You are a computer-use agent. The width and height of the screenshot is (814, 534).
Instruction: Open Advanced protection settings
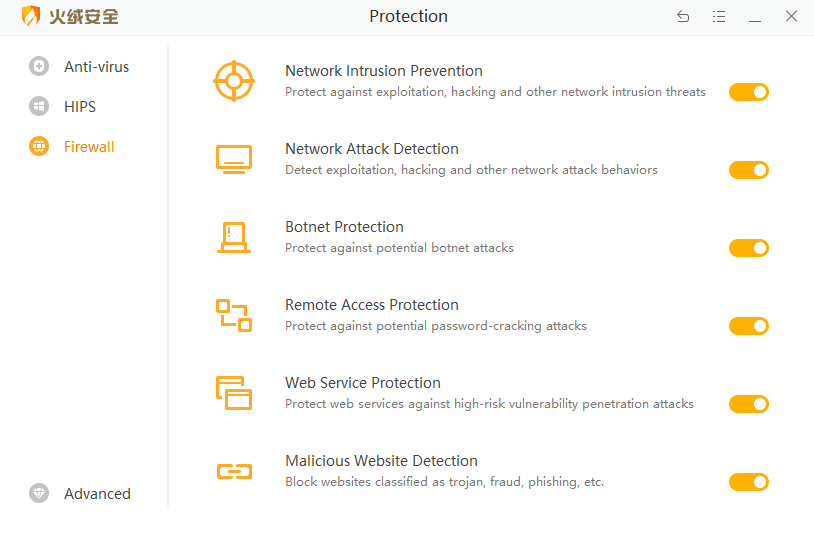click(x=97, y=494)
